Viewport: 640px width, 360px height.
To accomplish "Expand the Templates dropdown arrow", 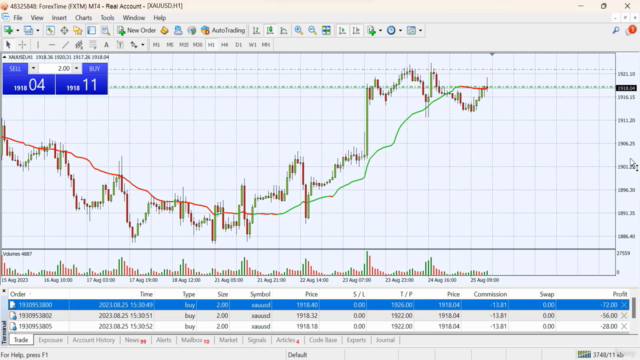I will tap(420, 31).
